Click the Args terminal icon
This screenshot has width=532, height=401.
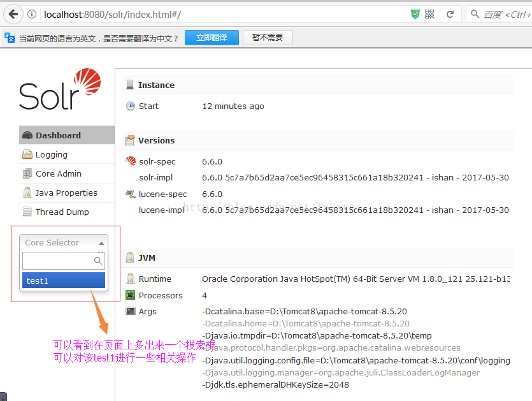tap(130, 310)
